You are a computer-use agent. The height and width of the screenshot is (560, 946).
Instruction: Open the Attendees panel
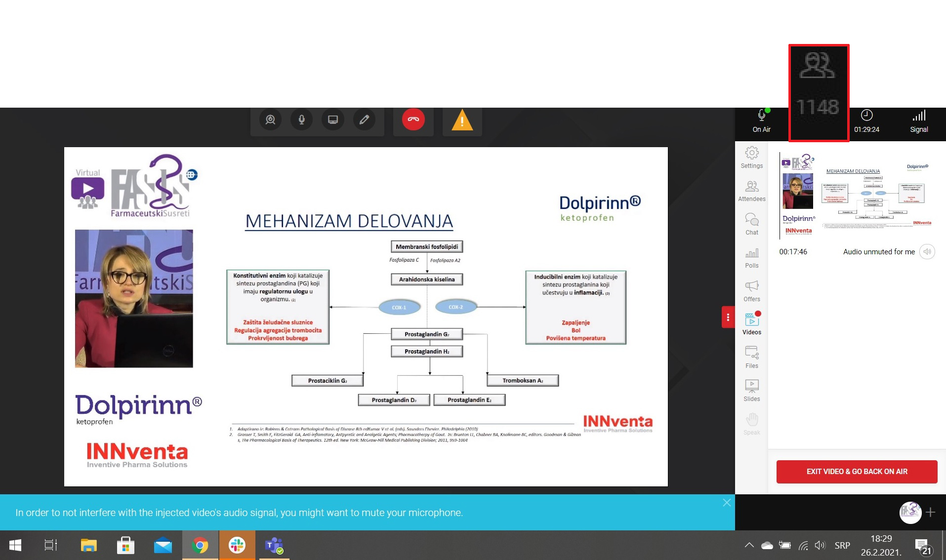click(x=751, y=191)
